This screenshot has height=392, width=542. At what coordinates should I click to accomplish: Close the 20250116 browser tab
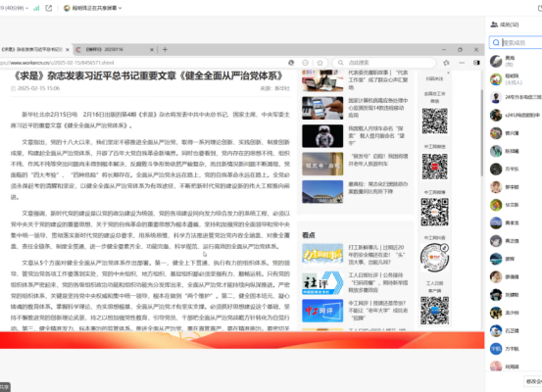[152, 50]
